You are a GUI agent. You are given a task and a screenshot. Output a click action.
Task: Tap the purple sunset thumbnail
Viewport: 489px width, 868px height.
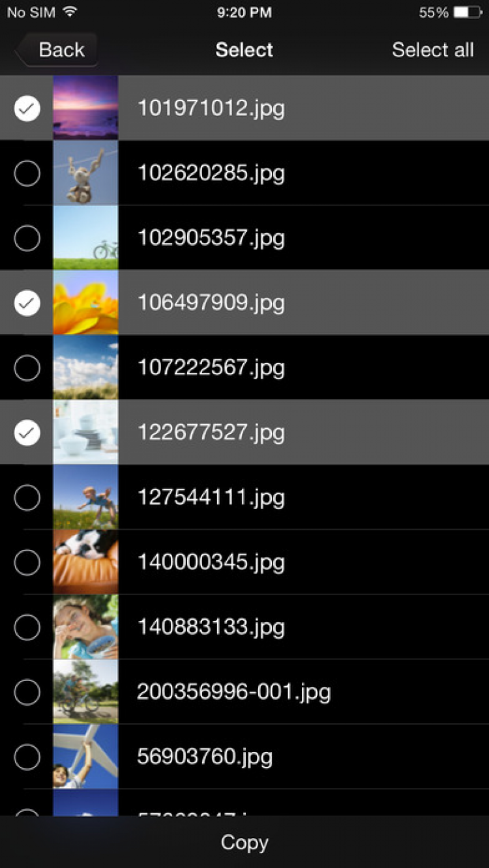coord(85,108)
